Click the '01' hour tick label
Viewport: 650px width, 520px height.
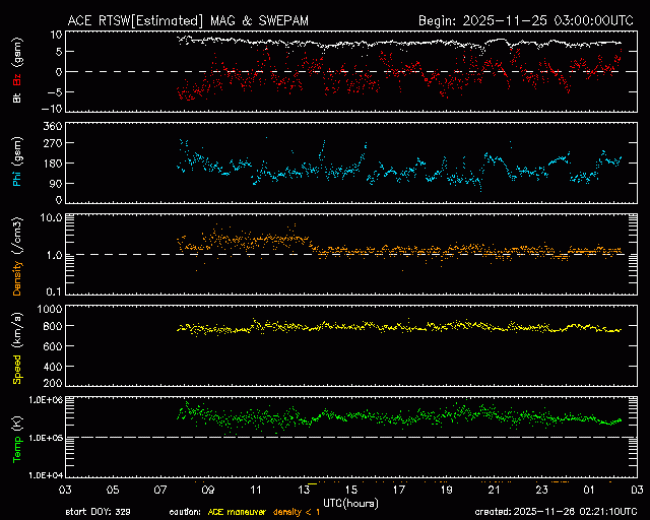589,490
